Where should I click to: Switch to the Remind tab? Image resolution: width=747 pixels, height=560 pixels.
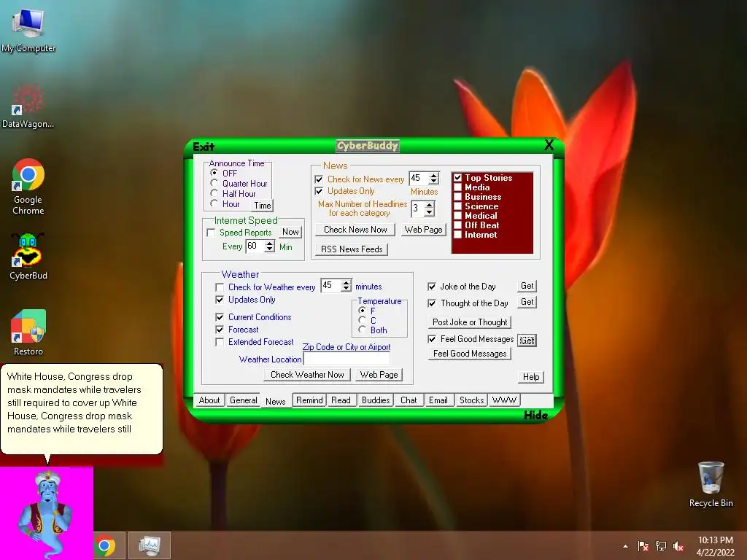309,400
